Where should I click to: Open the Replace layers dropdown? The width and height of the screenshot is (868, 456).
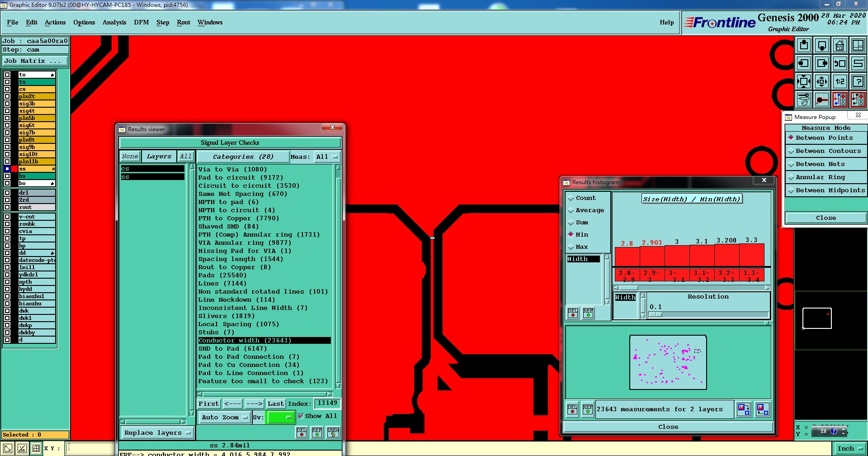coord(157,433)
